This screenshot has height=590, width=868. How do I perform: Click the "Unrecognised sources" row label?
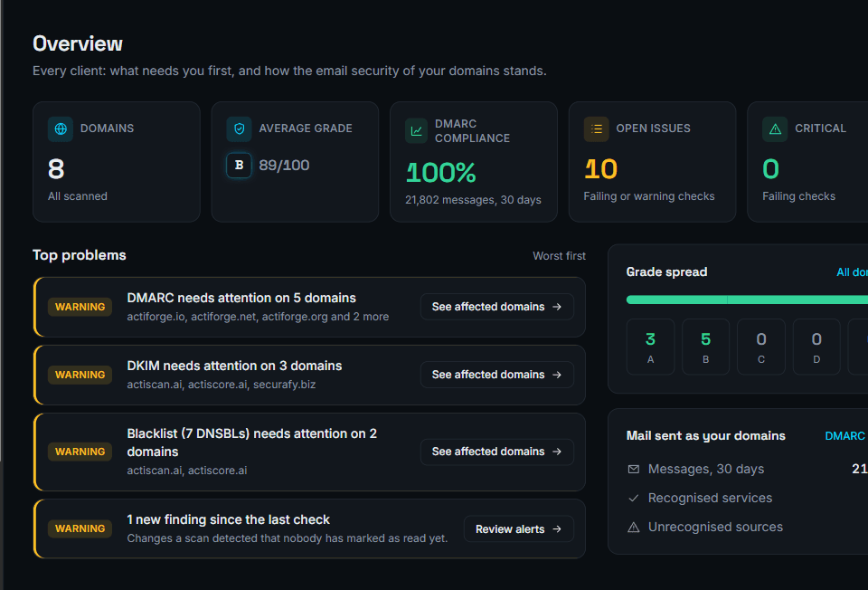[x=716, y=527]
